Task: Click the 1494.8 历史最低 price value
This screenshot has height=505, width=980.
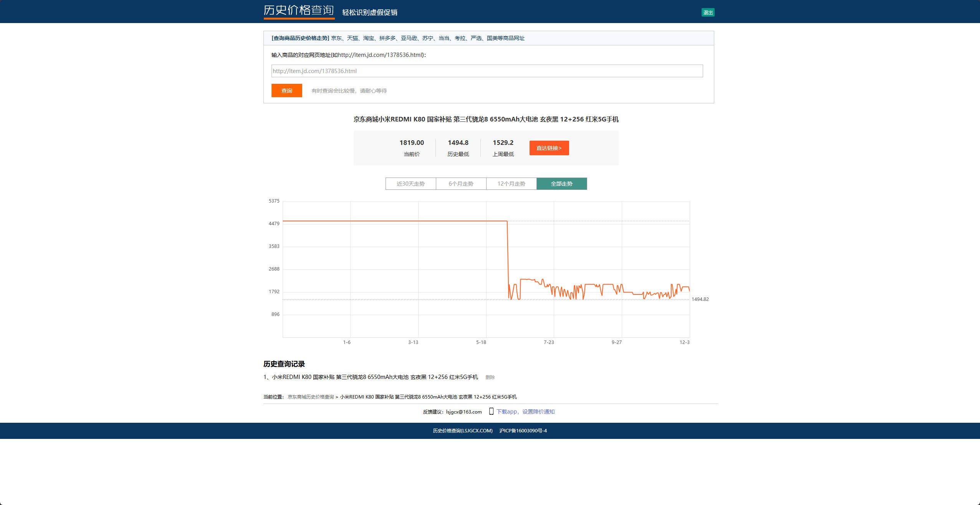Action: pyautogui.click(x=458, y=143)
